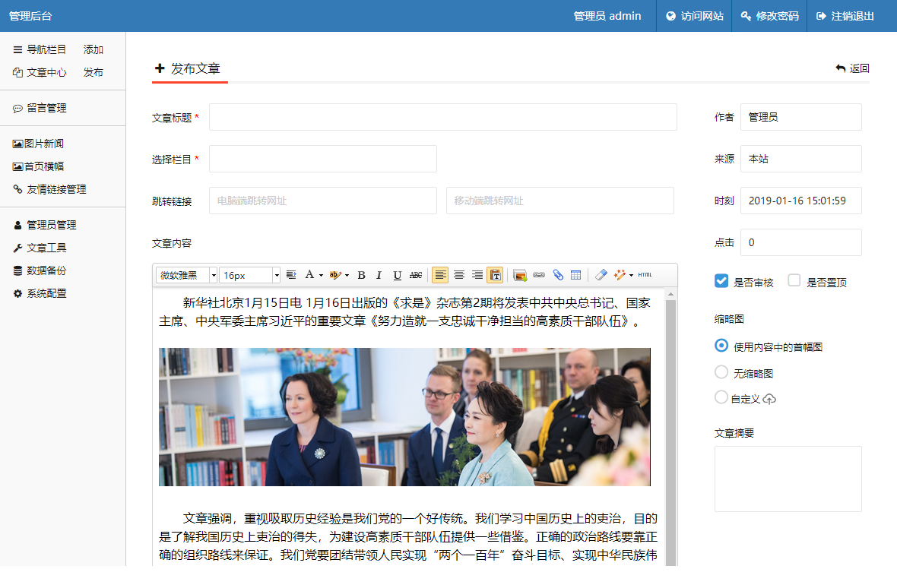Viewport: 897px width, 588px height.
Task: Insert an image via editor toolbar
Action: (520, 275)
